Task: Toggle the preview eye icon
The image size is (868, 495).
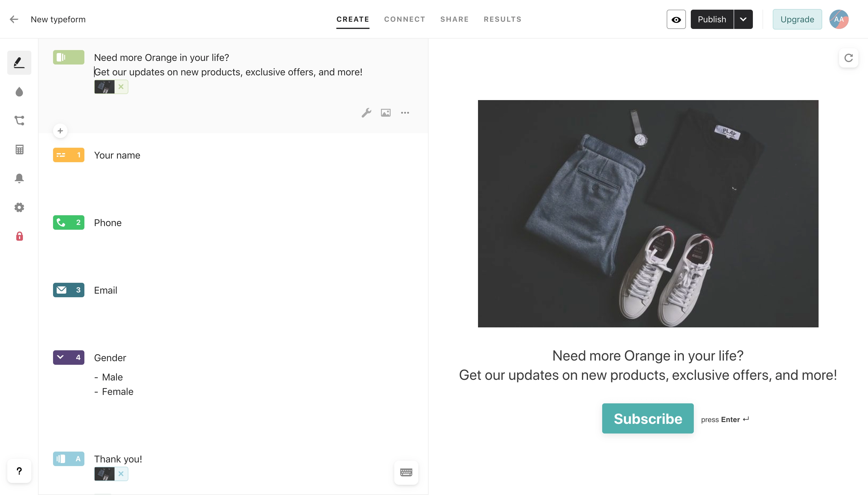Action: (676, 19)
